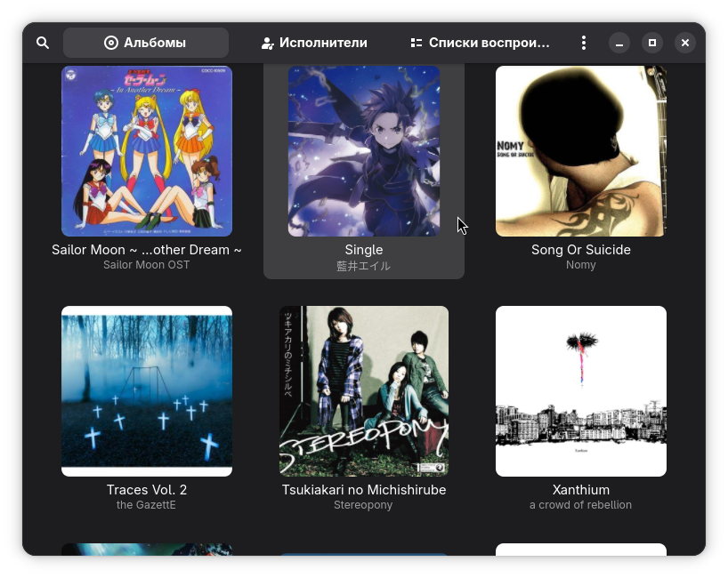Open the Списки воспроизведения tab
728x578 pixels.
tap(481, 43)
